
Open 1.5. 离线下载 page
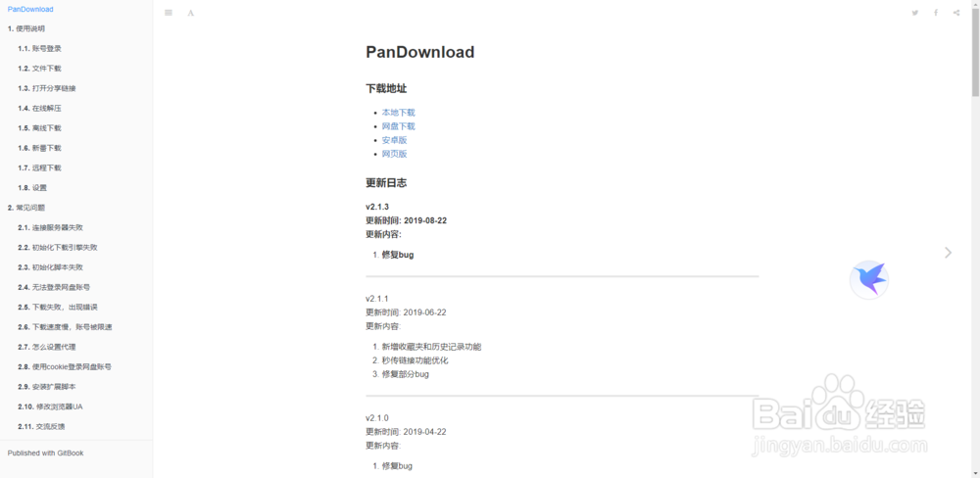39,128
